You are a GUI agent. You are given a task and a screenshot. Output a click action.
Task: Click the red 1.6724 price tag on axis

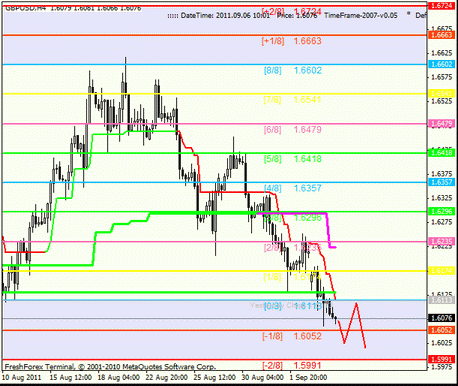click(441, 5)
